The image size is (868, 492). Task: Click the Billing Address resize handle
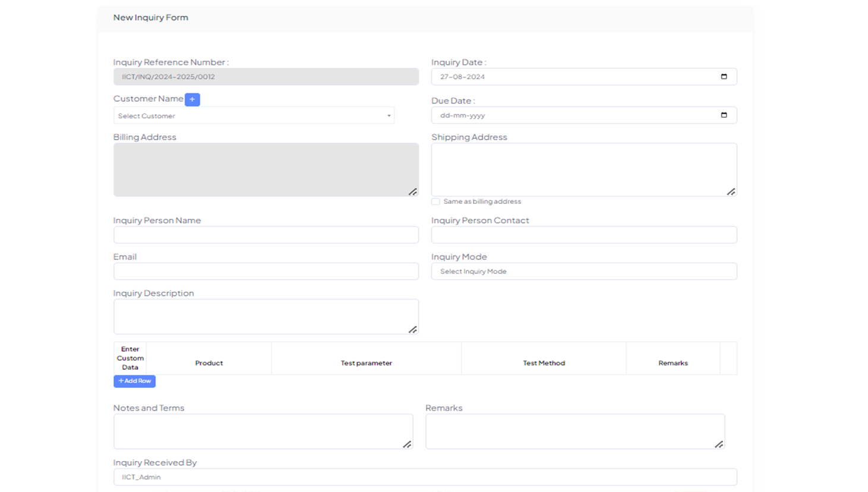tap(413, 192)
